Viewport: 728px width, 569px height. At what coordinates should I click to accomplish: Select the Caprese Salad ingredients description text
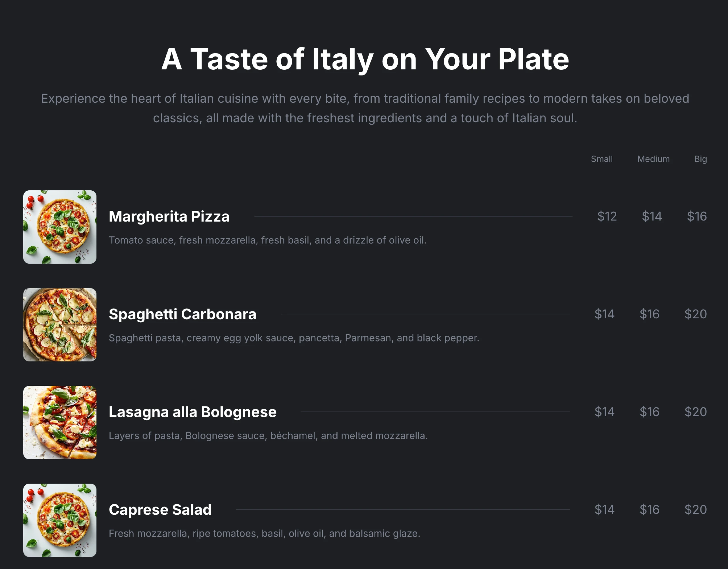pyautogui.click(x=264, y=534)
